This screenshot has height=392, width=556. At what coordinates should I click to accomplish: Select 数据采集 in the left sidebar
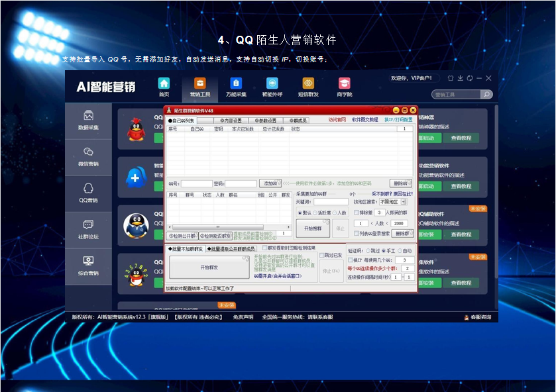[88, 120]
